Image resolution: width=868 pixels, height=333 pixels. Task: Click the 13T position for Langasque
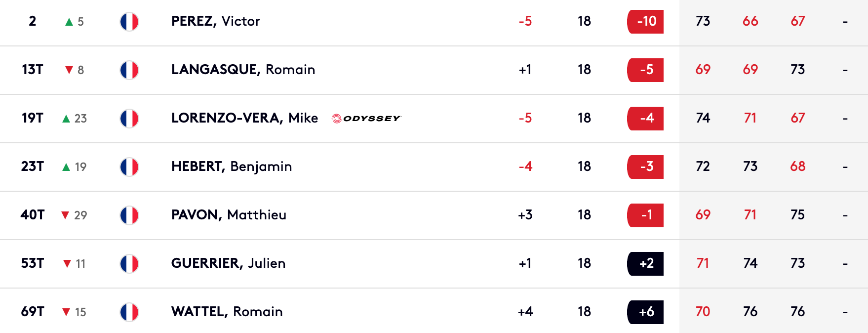point(33,70)
